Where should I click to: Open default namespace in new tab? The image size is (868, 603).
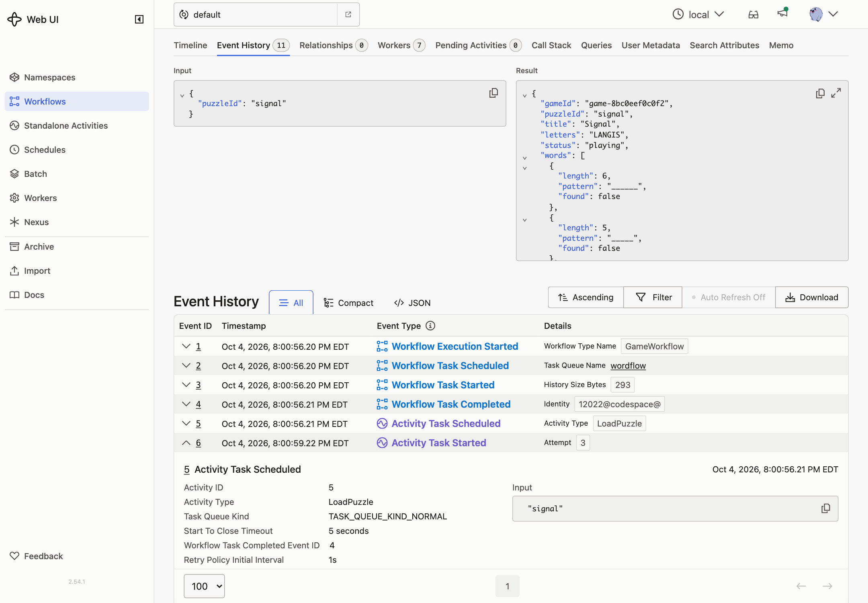point(348,14)
